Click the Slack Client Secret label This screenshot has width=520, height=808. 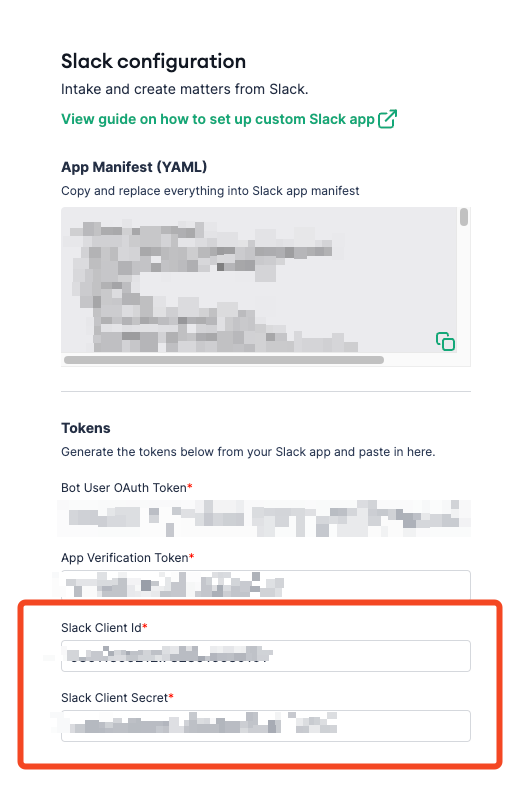point(117,698)
